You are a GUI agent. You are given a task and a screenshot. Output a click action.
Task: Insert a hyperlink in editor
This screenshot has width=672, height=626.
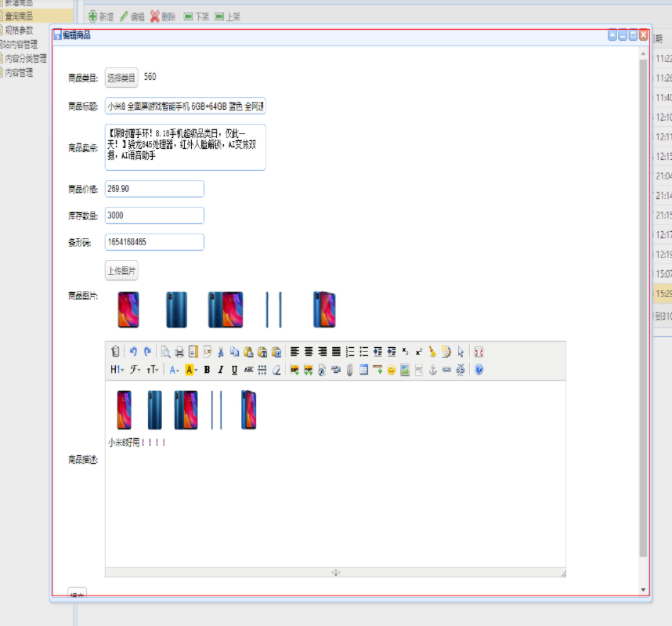[x=446, y=370]
